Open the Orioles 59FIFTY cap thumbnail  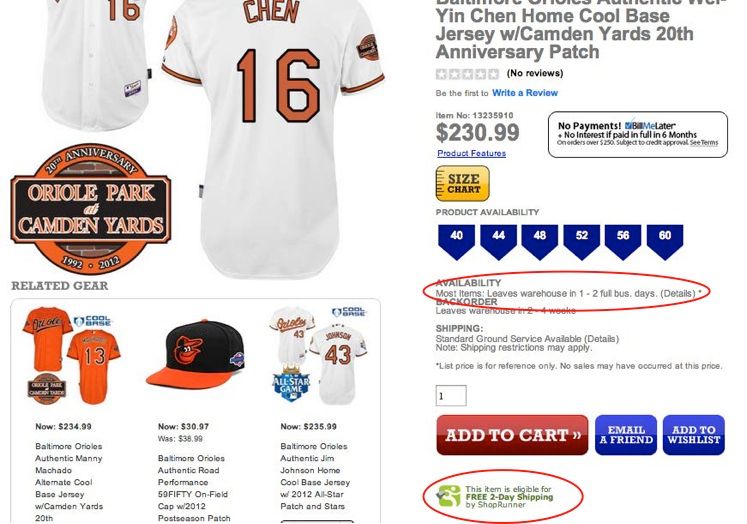pyautogui.click(x=195, y=355)
